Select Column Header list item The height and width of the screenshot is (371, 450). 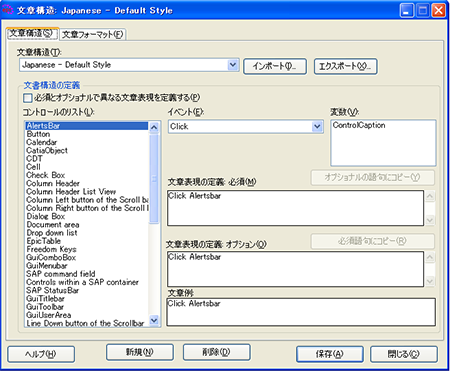click(86, 183)
